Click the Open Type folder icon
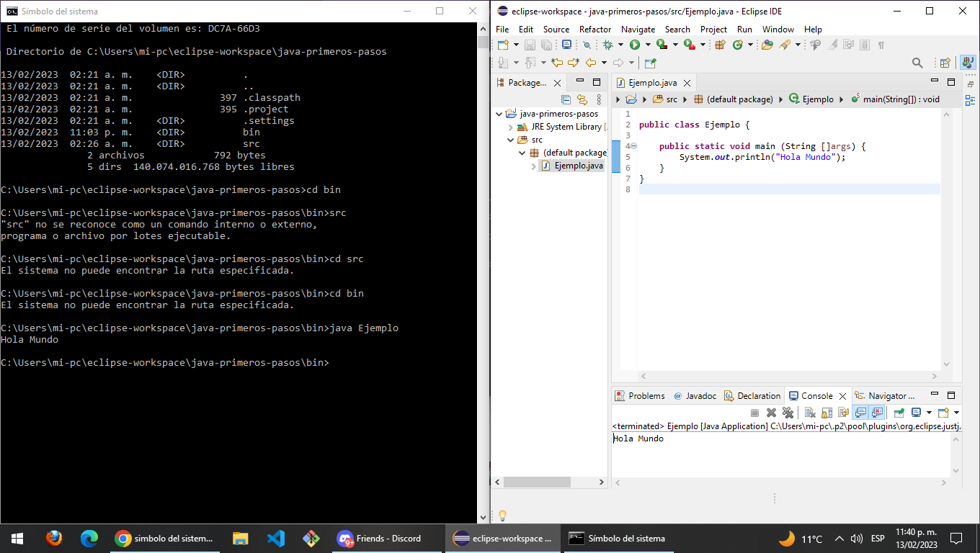 pos(768,45)
